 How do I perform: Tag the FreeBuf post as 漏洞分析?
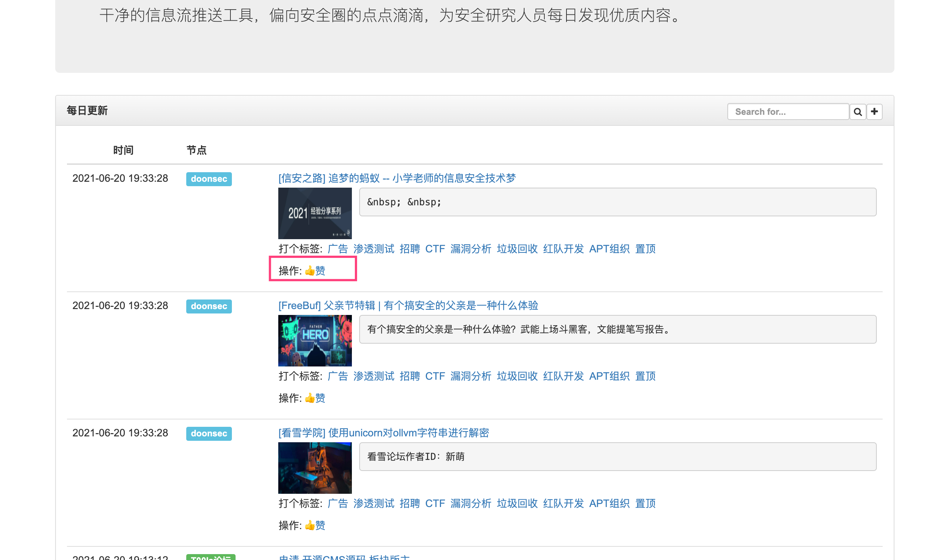pos(471,376)
